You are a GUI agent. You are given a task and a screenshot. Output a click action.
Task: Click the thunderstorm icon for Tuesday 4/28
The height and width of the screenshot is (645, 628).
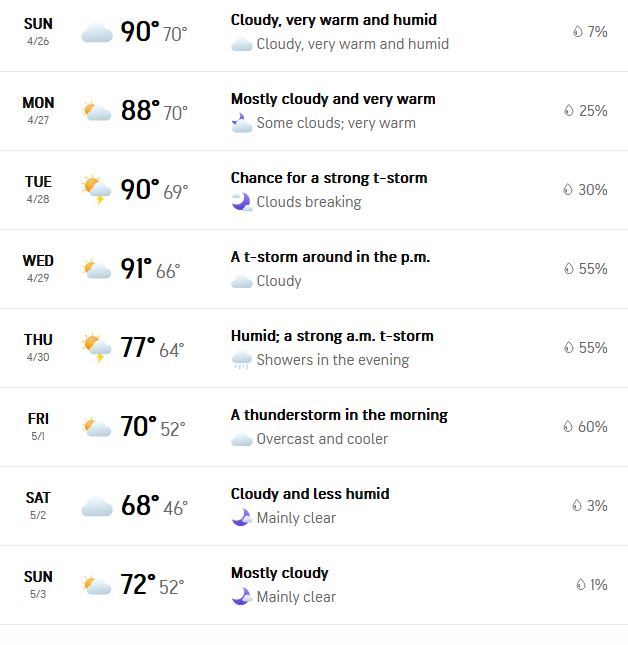point(96,190)
